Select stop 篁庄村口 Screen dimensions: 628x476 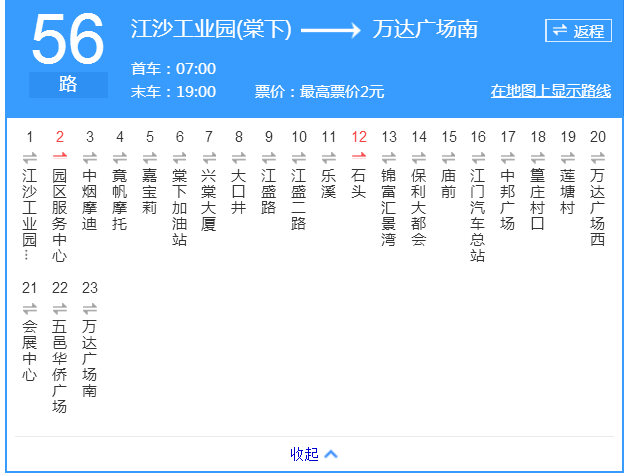click(538, 199)
